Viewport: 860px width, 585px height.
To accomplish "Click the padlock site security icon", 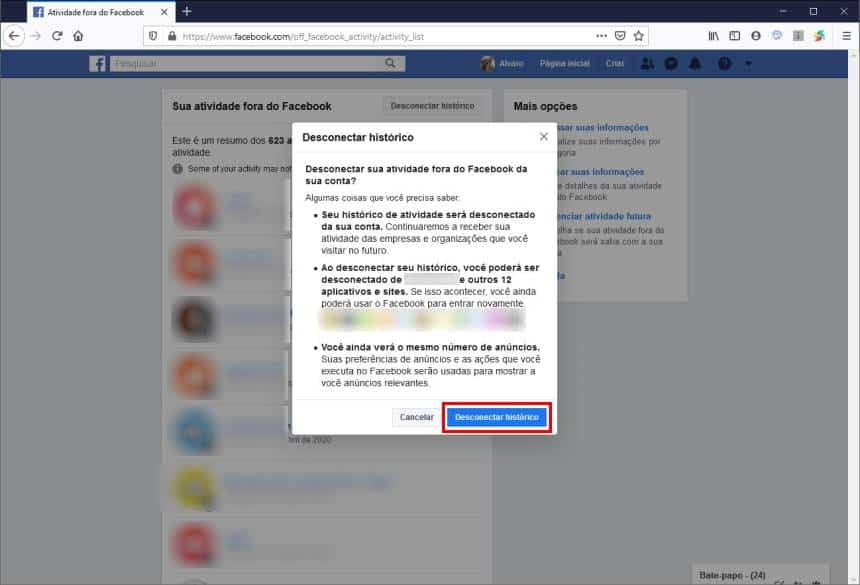I will point(172,36).
